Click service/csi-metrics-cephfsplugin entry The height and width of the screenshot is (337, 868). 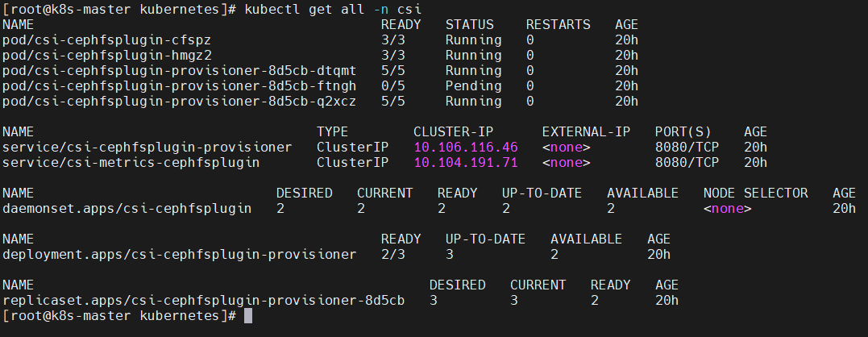pyautogui.click(x=131, y=163)
